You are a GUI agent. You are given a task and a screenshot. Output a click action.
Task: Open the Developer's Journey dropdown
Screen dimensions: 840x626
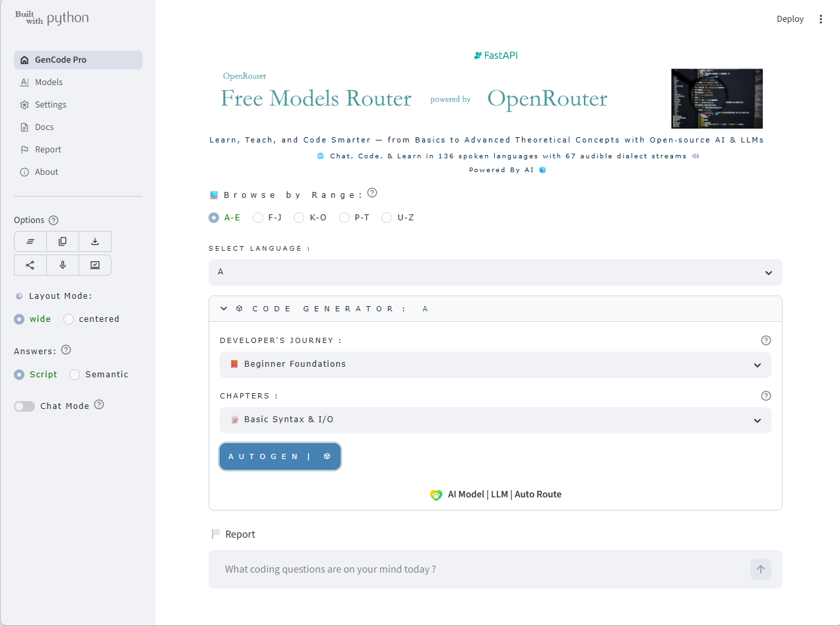[496, 365]
